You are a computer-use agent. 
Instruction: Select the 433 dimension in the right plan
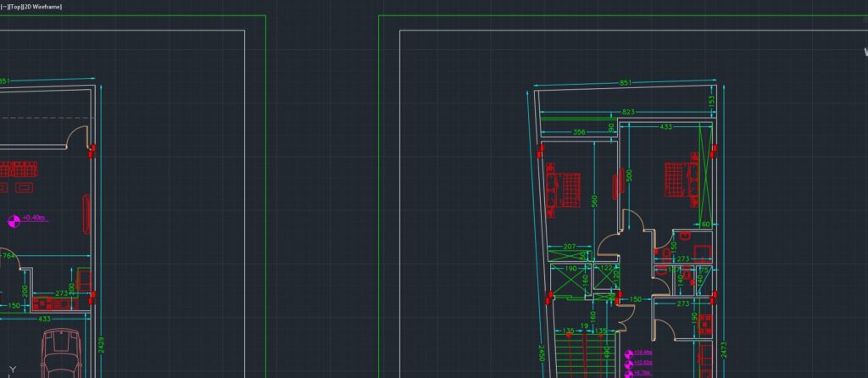click(x=666, y=127)
